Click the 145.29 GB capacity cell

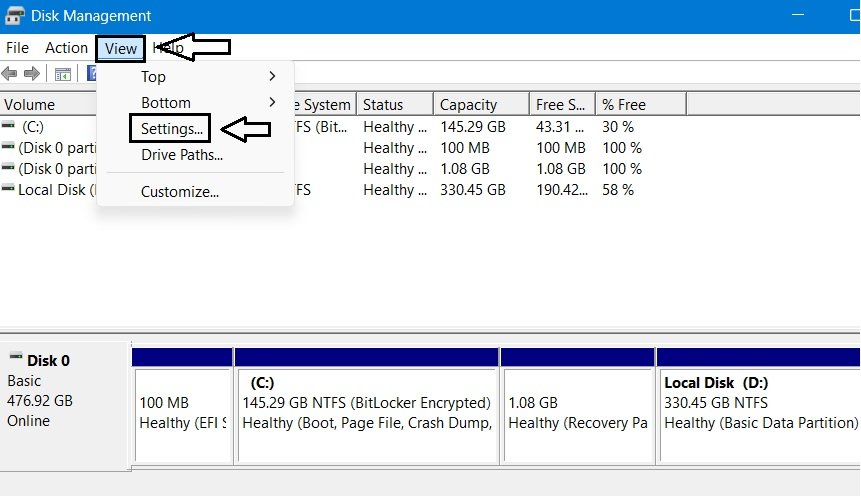(473, 127)
